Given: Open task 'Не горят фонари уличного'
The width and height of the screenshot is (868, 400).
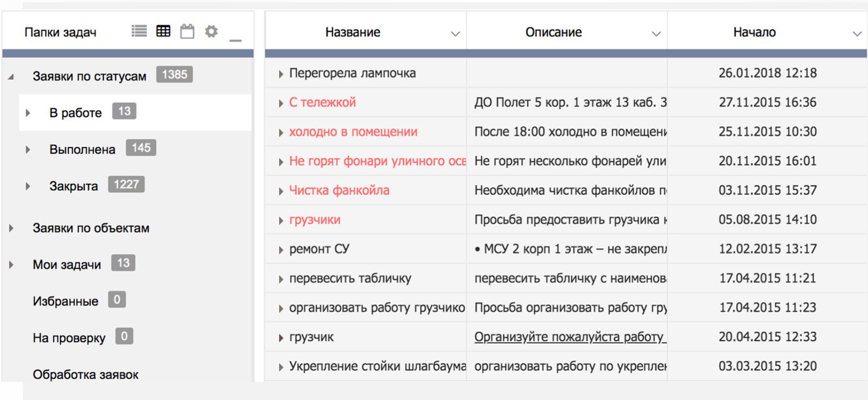Looking at the screenshot, I should (x=377, y=161).
